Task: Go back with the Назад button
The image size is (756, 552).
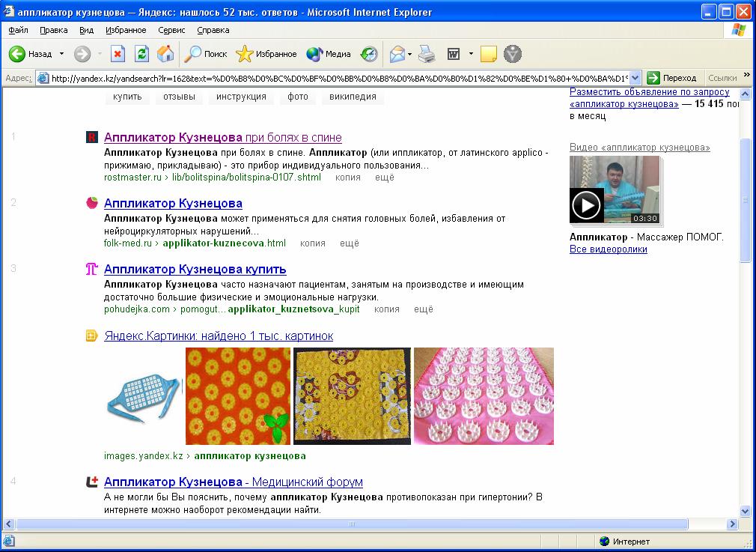Action: (x=30, y=54)
